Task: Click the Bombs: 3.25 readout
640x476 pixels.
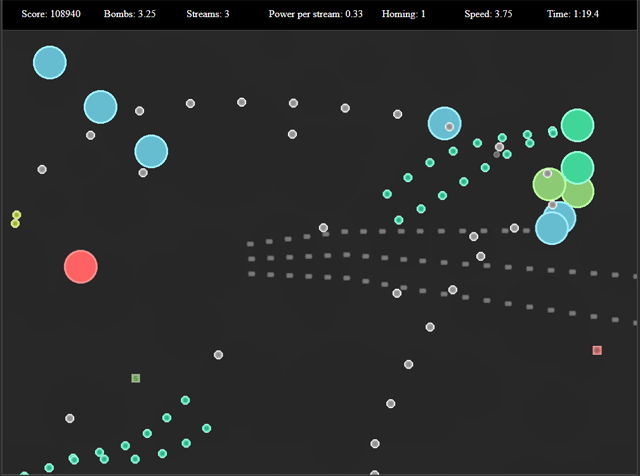Action: [x=130, y=14]
